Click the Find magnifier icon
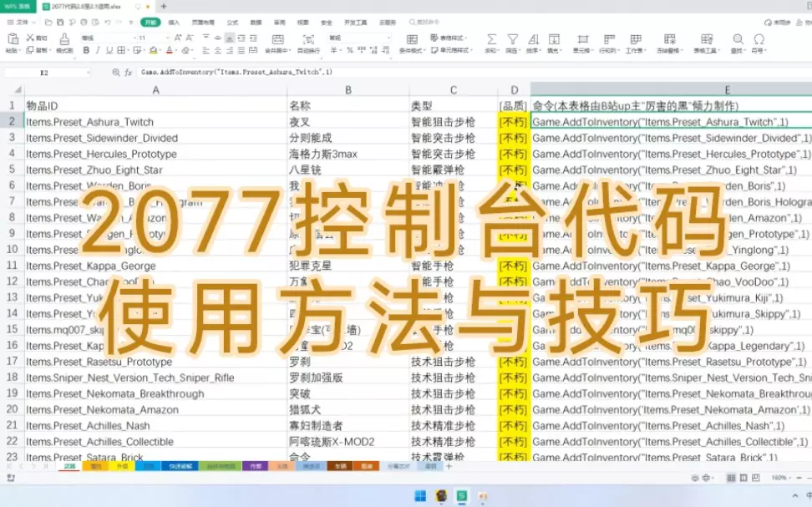The image size is (812, 507). [738, 39]
